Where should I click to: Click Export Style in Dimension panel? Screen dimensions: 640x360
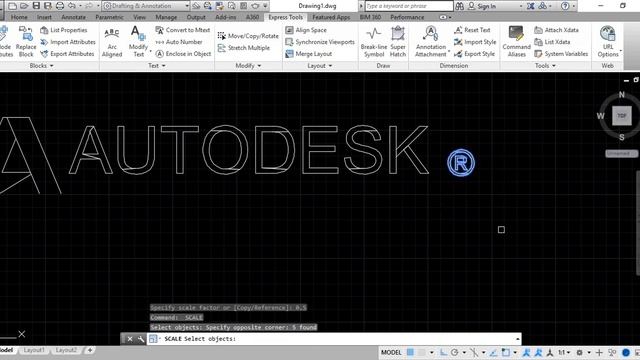[x=475, y=53]
